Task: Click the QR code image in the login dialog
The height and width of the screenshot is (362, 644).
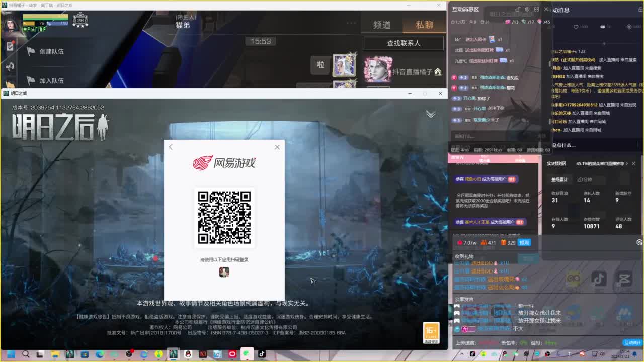Action: (224, 218)
